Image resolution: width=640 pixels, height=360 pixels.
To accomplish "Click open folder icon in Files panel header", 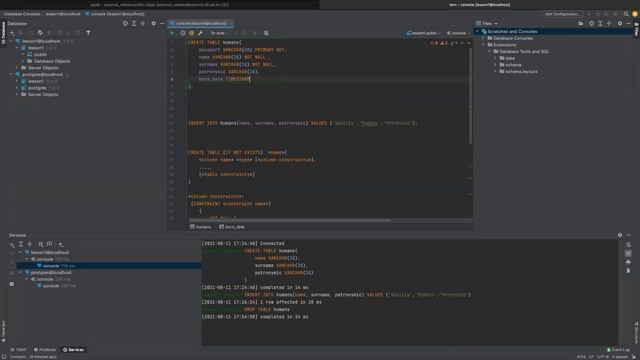I will coord(580,23).
